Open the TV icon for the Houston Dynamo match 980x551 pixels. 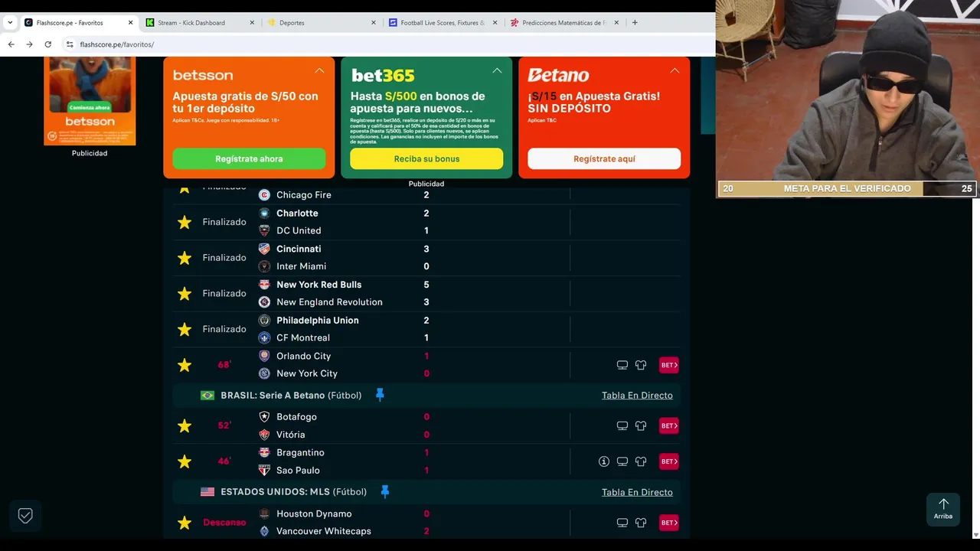click(622, 523)
